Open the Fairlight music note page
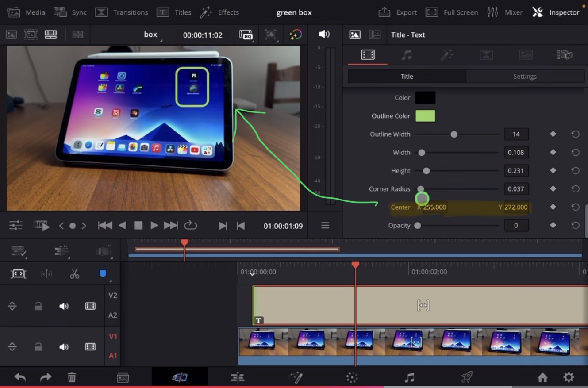 point(410,377)
